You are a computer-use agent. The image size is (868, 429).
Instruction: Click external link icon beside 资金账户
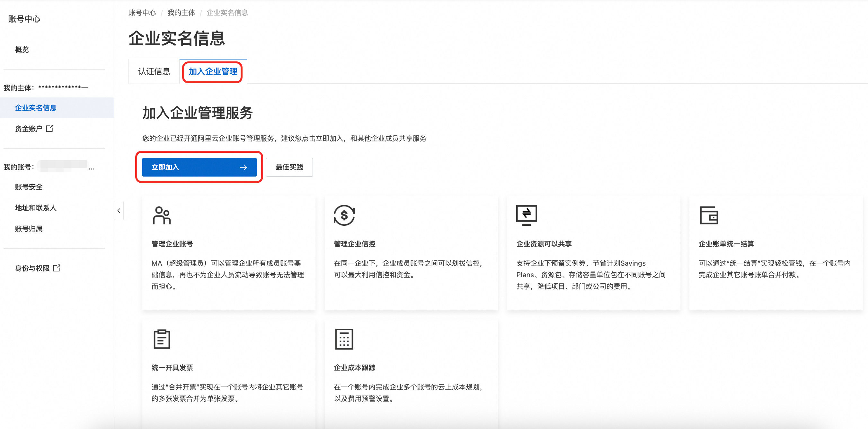(x=49, y=129)
